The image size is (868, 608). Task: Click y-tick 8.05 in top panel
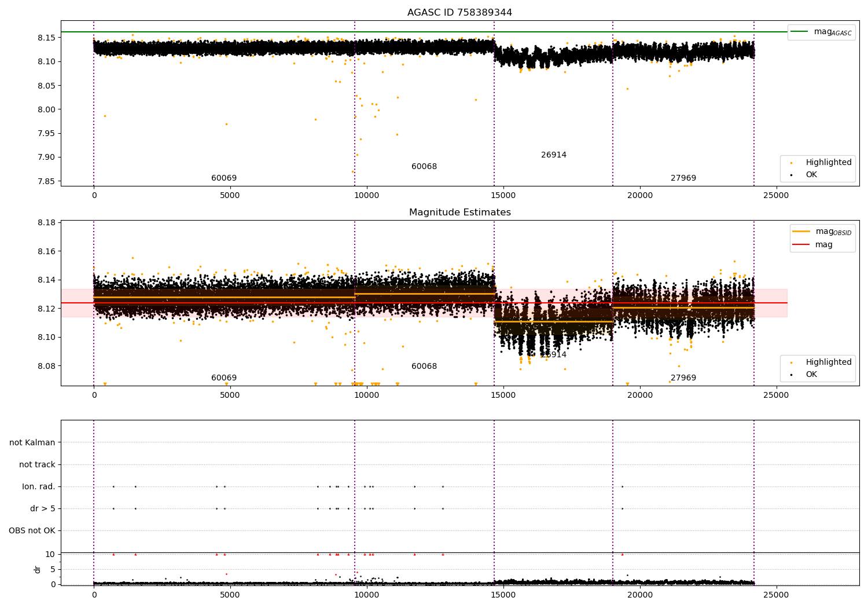click(x=46, y=86)
